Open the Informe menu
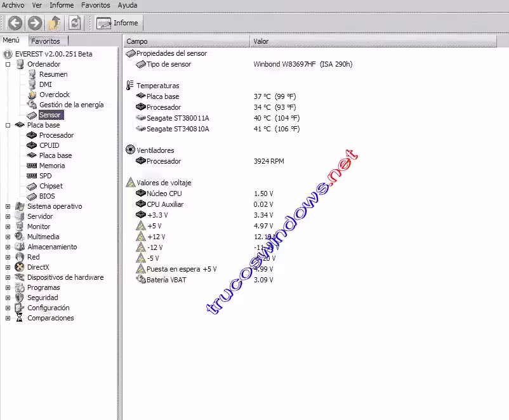The width and height of the screenshot is (509, 420). coord(62,5)
